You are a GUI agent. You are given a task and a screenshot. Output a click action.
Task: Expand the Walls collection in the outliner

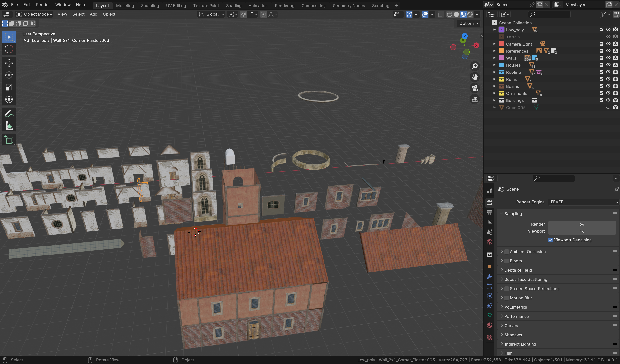(494, 58)
